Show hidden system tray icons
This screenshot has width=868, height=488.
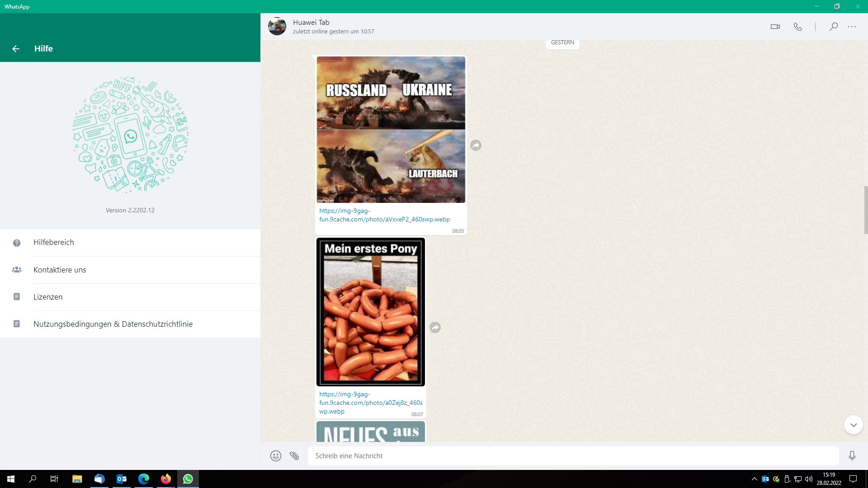click(x=754, y=479)
